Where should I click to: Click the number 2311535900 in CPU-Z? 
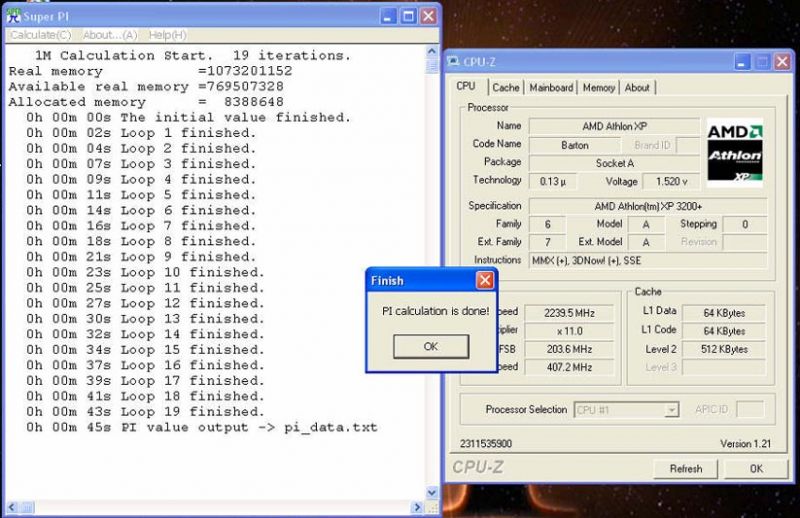(x=486, y=443)
